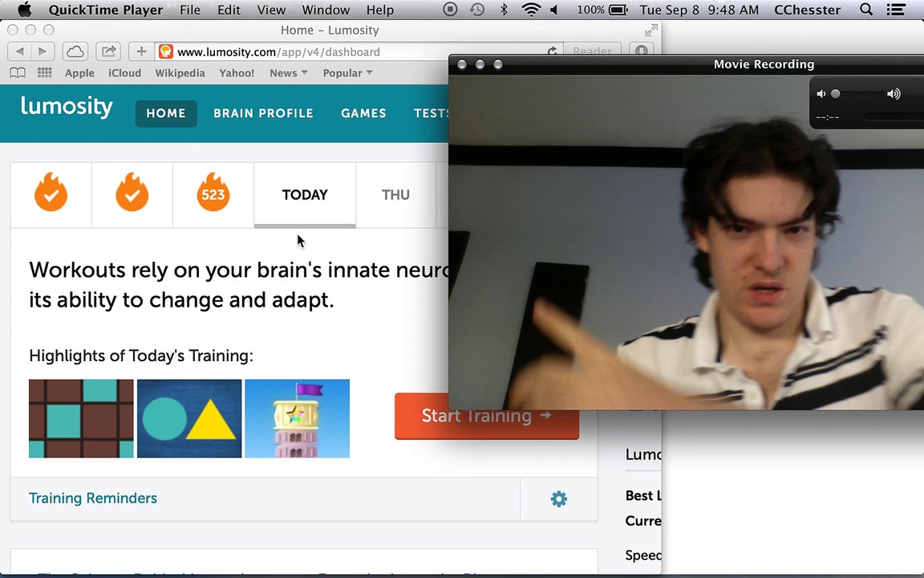The width and height of the screenshot is (924, 578).
Task: Click the 523 flame streak icon
Action: tap(213, 193)
